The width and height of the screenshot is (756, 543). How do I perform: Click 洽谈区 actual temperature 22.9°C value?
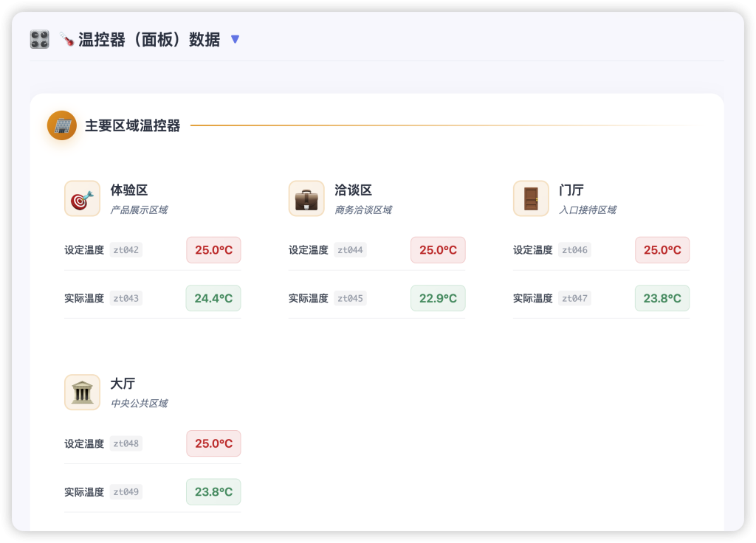(x=438, y=298)
